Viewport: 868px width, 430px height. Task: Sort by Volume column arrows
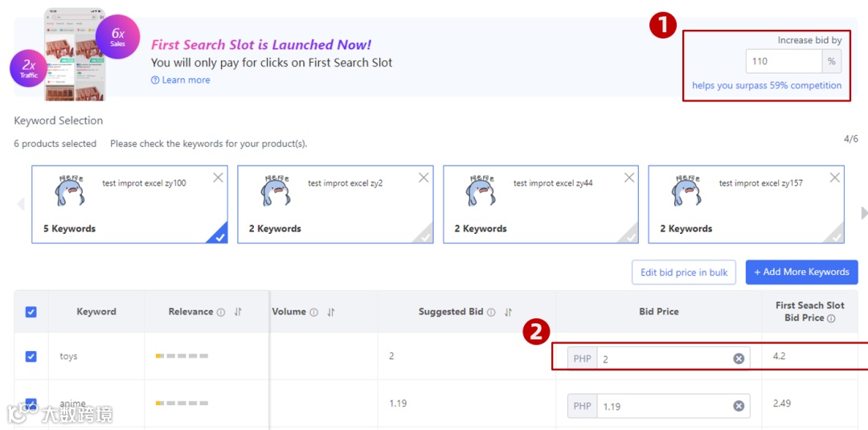tap(331, 312)
